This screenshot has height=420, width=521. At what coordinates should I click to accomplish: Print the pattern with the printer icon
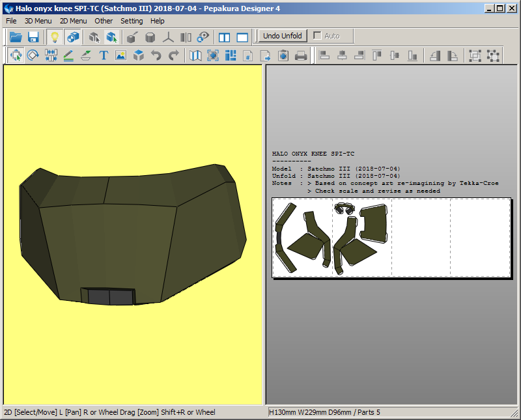tap(301, 55)
